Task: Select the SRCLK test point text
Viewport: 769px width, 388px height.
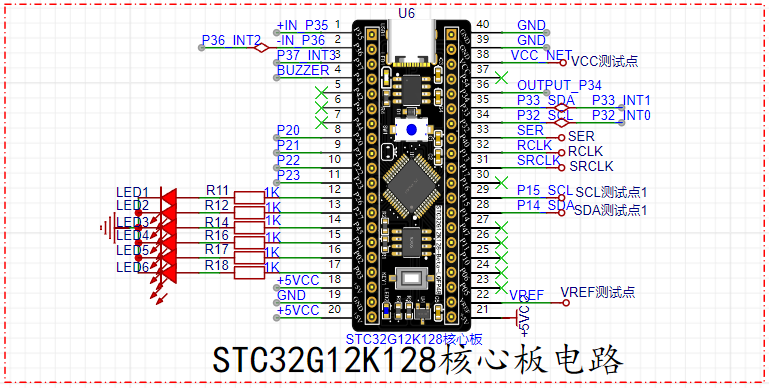Action: click(591, 166)
